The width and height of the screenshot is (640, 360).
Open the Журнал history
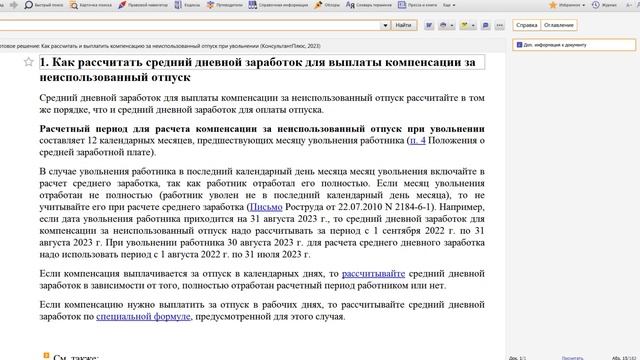[604, 5]
